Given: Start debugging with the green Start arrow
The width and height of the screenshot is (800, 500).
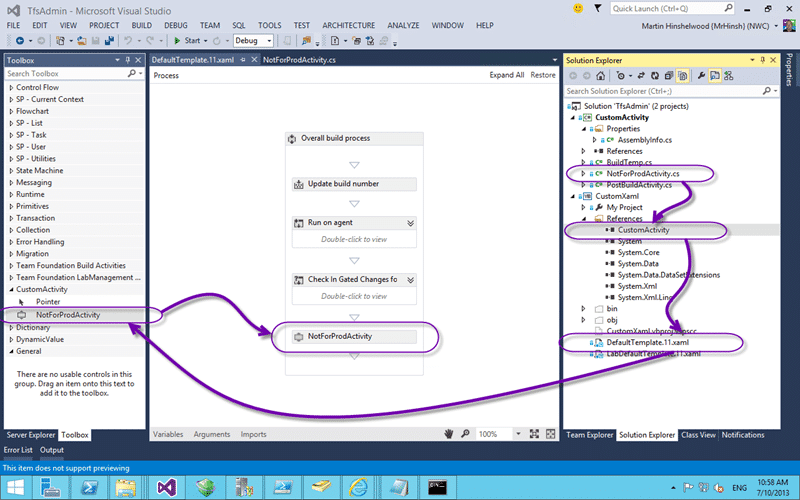Looking at the screenshot, I should pyautogui.click(x=177, y=40).
